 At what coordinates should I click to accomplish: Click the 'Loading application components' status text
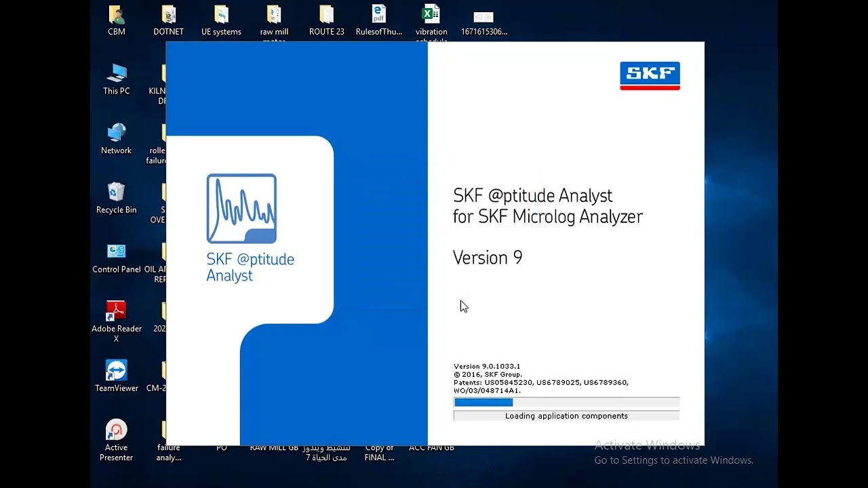tap(566, 416)
